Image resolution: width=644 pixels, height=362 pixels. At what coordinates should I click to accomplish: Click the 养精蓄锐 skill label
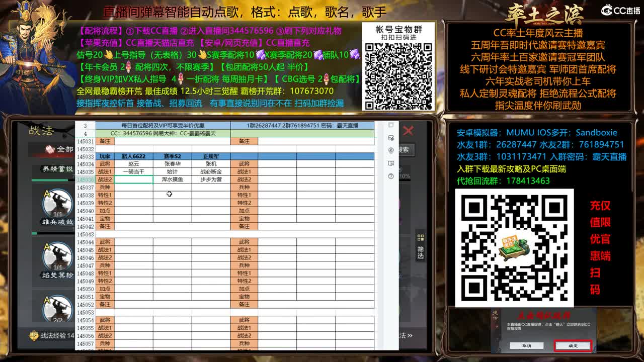[57, 169]
